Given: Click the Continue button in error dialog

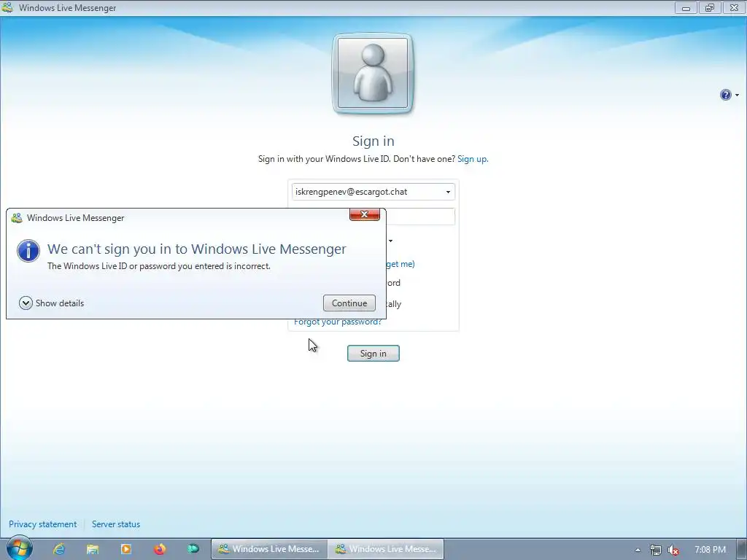Looking at the screenshot, I should (349, 303).
